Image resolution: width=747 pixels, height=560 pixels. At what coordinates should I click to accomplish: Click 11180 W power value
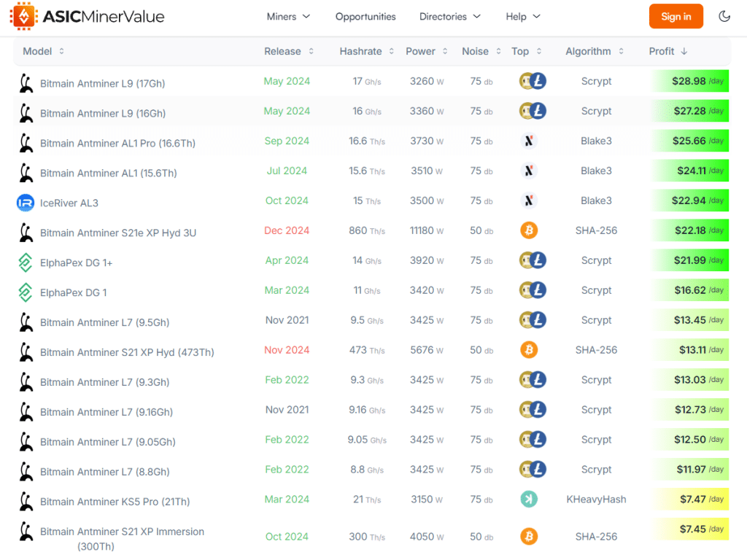pyautogui.click(x=426, y=230)
